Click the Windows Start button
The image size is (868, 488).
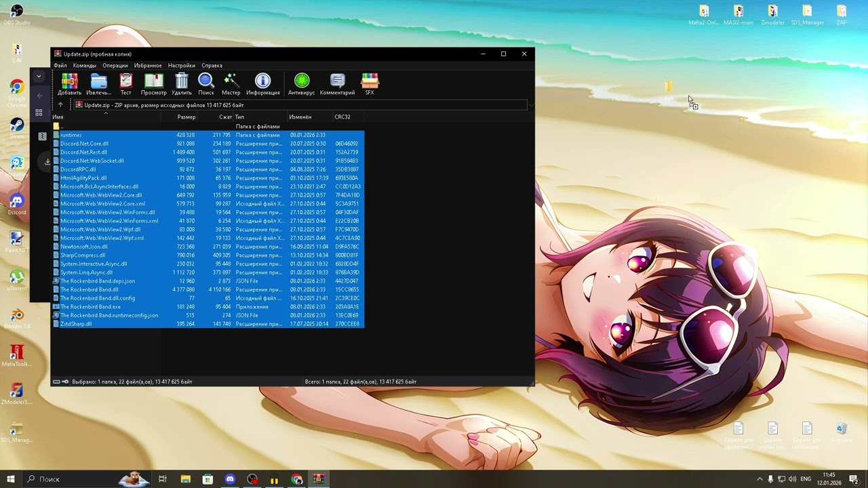10,479
